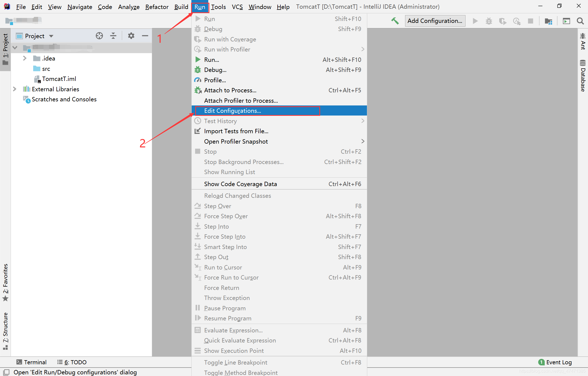Open the Event Log
The height and width of the screenshot is (376, 588).
click(555, 362)
